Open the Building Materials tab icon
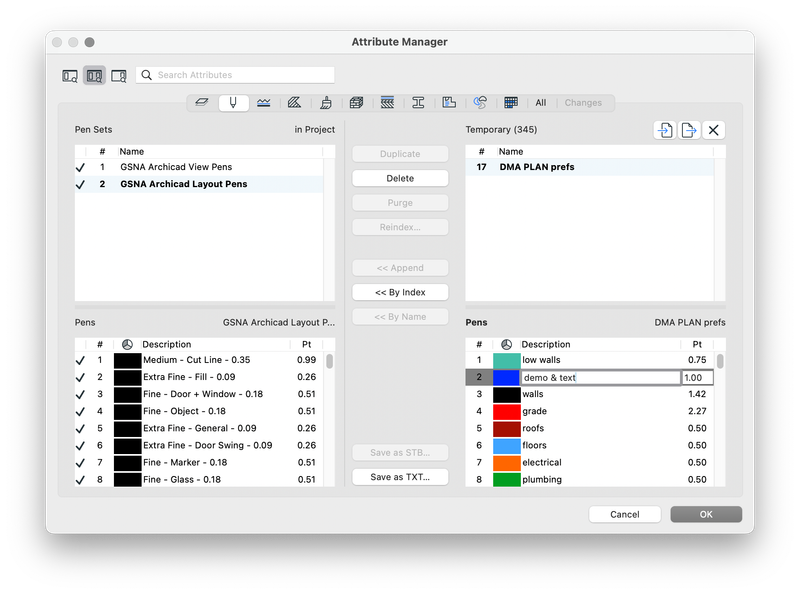800x594 pixels. click(356, 103)
